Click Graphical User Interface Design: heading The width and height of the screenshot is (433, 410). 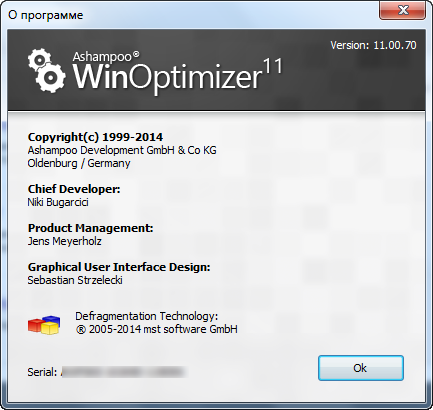click(x=119, y=267)
